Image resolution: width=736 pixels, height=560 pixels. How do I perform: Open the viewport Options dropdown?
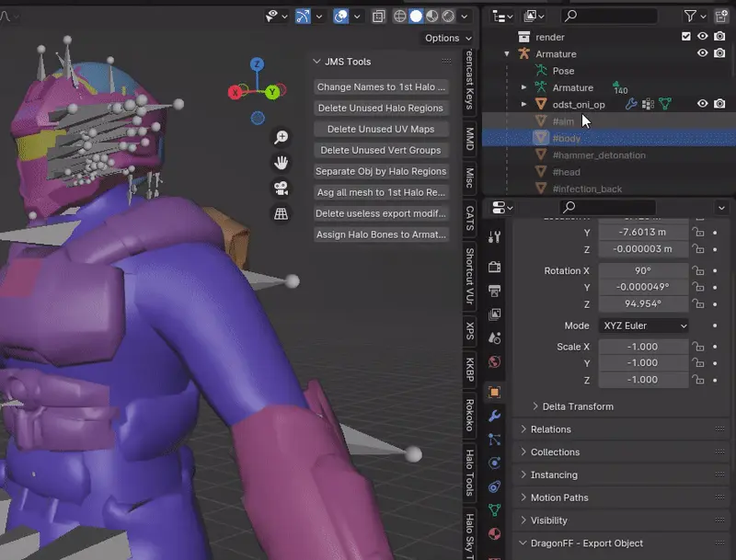448,38
